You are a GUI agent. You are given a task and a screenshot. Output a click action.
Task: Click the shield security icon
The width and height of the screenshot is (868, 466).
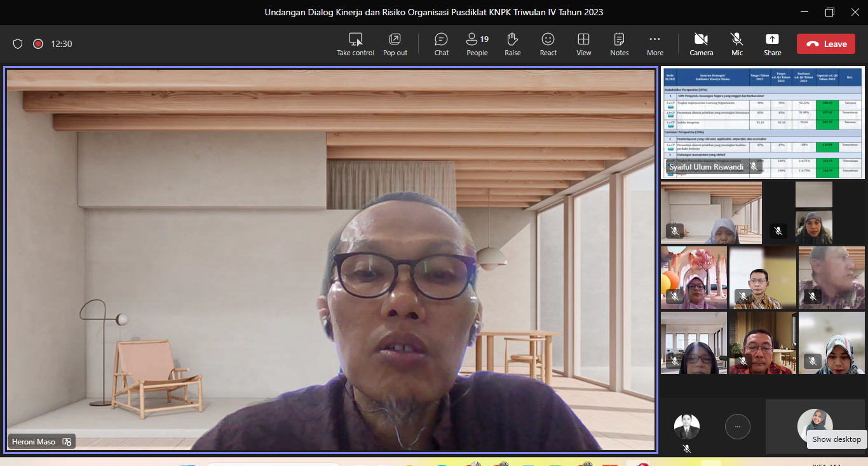click(x=18, y=44)
